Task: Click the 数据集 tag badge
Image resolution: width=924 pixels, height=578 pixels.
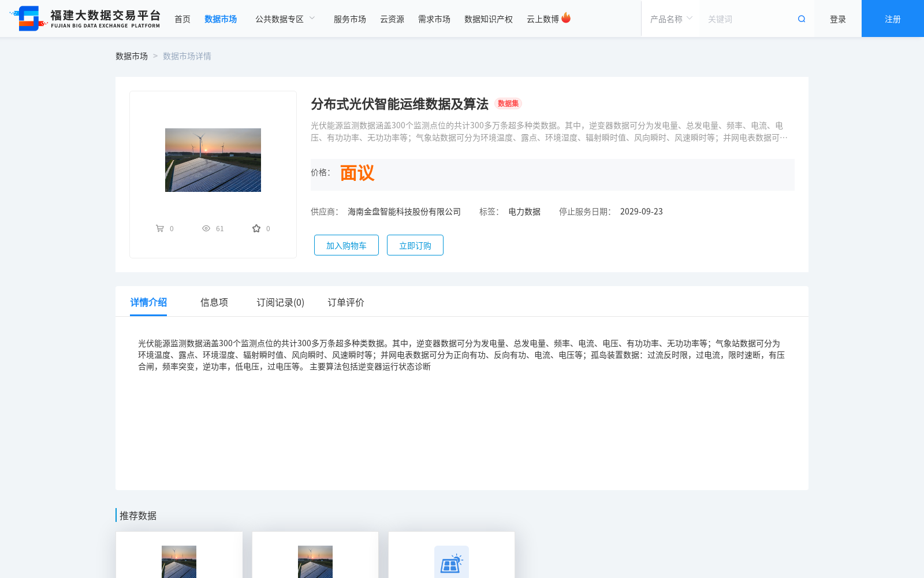Action: (x=508, y=103)
